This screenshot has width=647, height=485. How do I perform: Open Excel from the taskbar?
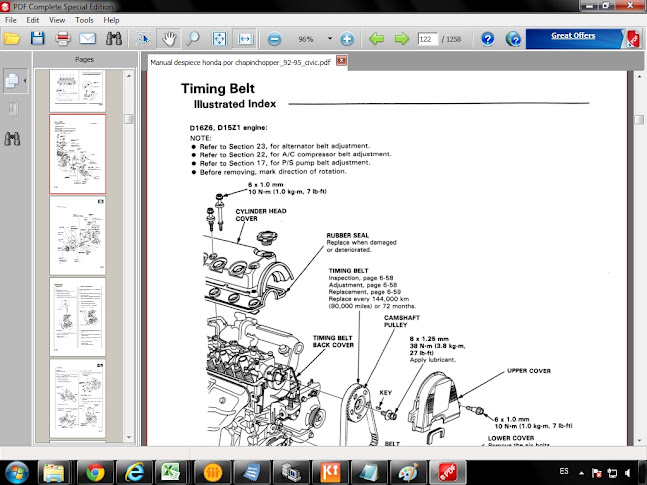(170, 472)
